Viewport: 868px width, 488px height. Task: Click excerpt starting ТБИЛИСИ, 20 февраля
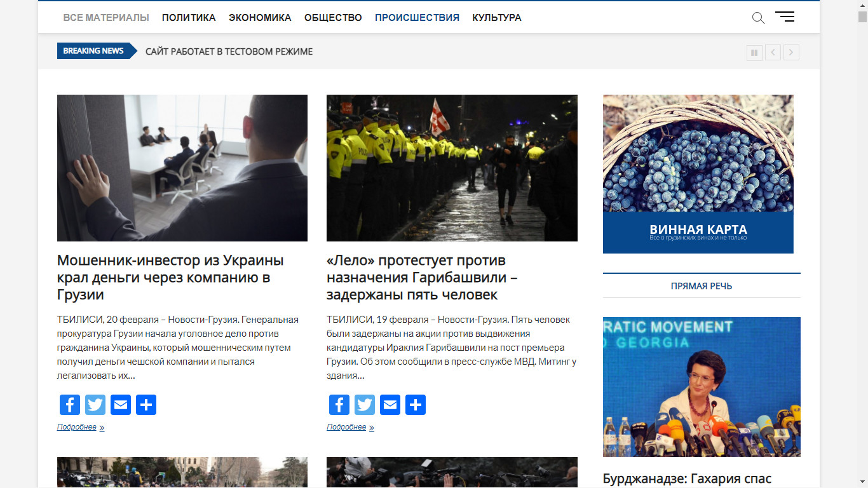178,348
